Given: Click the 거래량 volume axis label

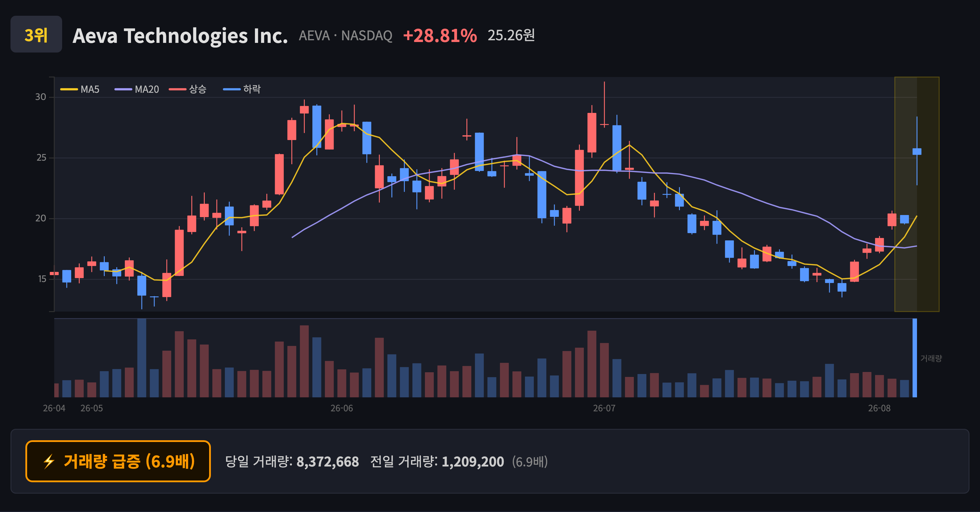Looking at the screenshot, I should [x=931, y=358].
